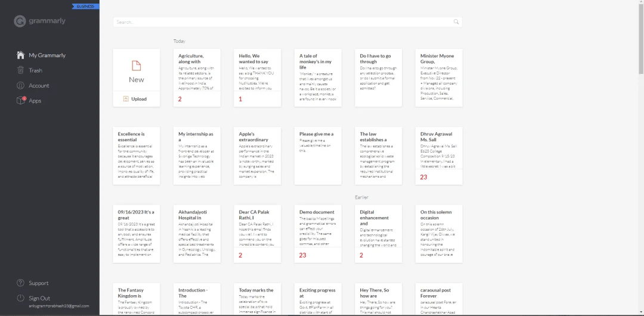
Task: Click the BUSINESS badge ribbon
Action: (85, 6)
